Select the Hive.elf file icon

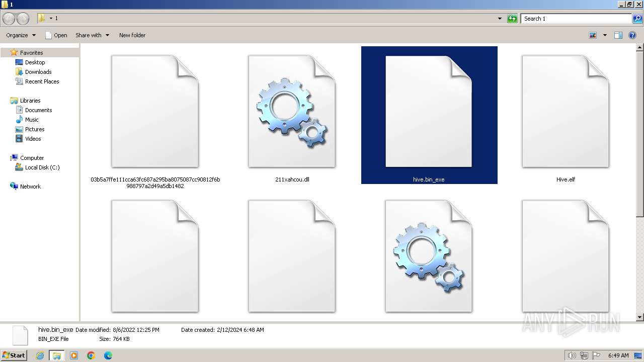[x=566, y=112]
